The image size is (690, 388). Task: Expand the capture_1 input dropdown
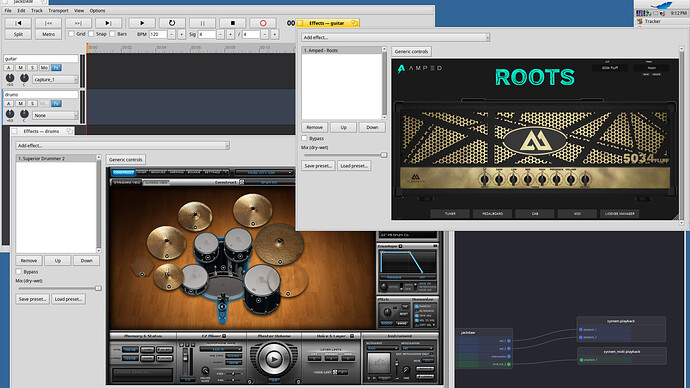pos(55,80)
